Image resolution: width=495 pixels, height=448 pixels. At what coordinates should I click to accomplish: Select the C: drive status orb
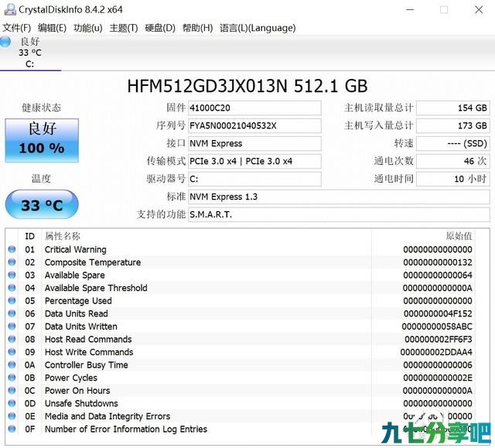click(5, 42)
